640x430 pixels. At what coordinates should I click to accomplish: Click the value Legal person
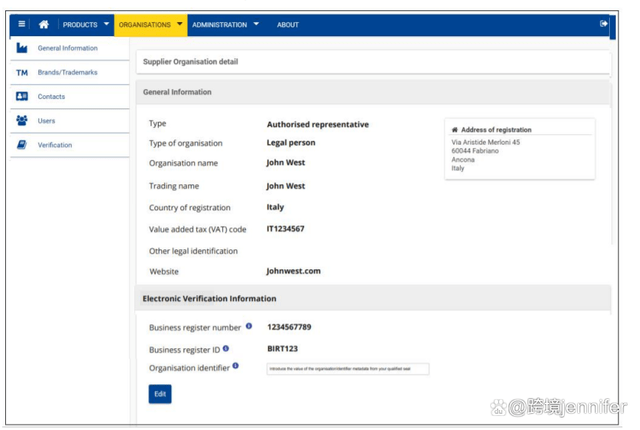291,143
